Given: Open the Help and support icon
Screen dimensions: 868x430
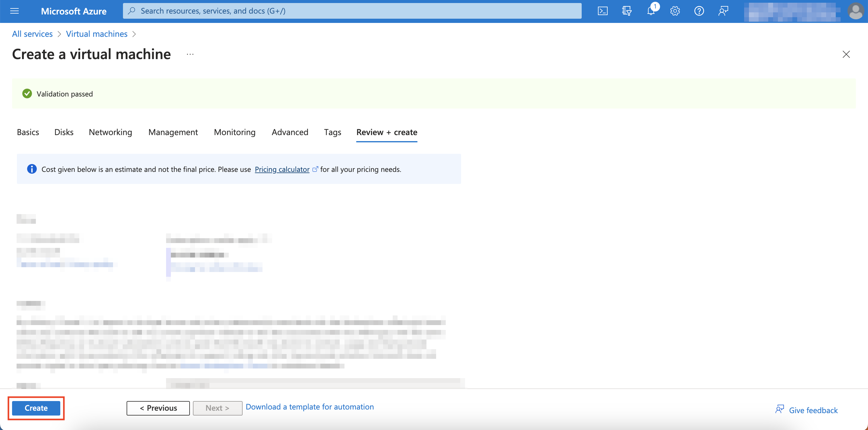Looking at the screenshot, I should [699, 11].
